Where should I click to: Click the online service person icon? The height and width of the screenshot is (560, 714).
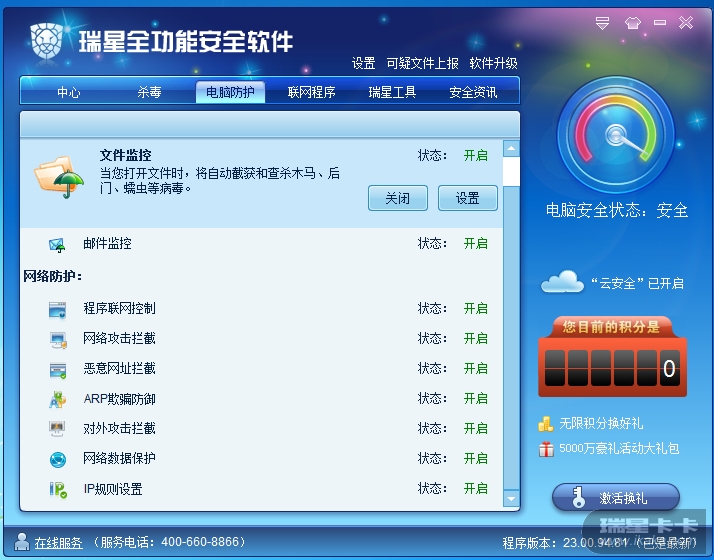pos(21,541)
